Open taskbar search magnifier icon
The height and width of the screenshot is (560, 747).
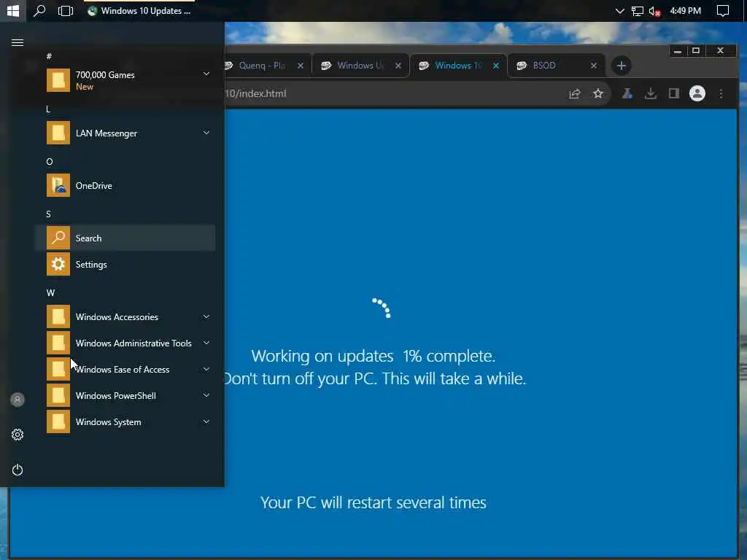click(39, 10)
